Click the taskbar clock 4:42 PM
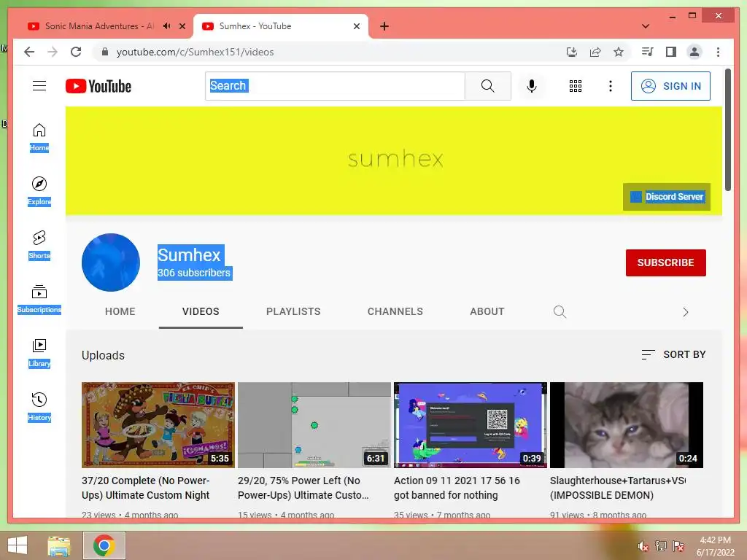747x560 pixels. coord(715,546)
